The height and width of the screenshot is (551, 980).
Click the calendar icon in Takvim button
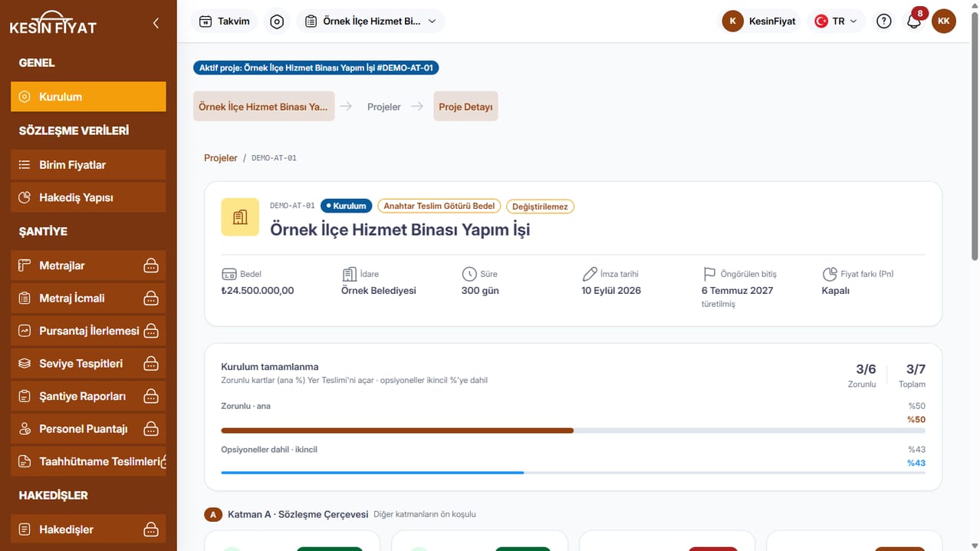[x=206, y=21]
